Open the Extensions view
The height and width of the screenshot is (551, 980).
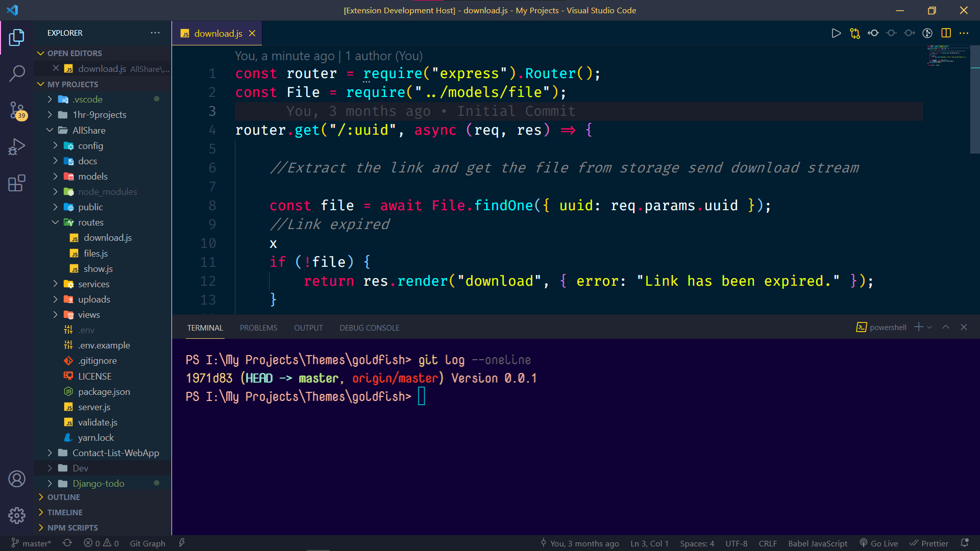click(x=17, y=183)
